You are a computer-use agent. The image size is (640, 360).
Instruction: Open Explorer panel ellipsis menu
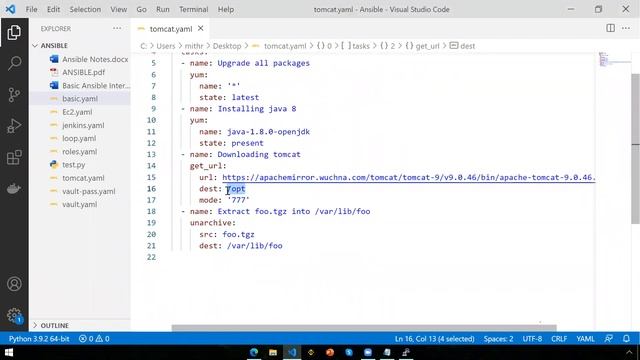[117, 28]
